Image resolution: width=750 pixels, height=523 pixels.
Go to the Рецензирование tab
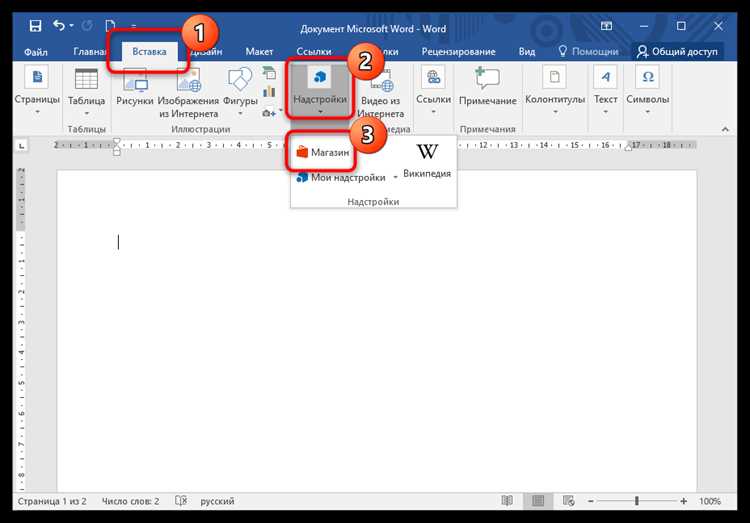point(458,52)
